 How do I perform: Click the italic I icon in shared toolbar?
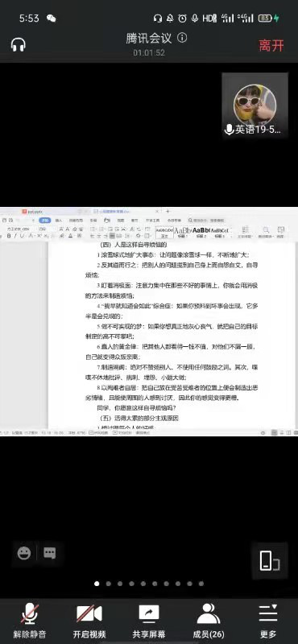pyautogui.click(x=15, y=236)
